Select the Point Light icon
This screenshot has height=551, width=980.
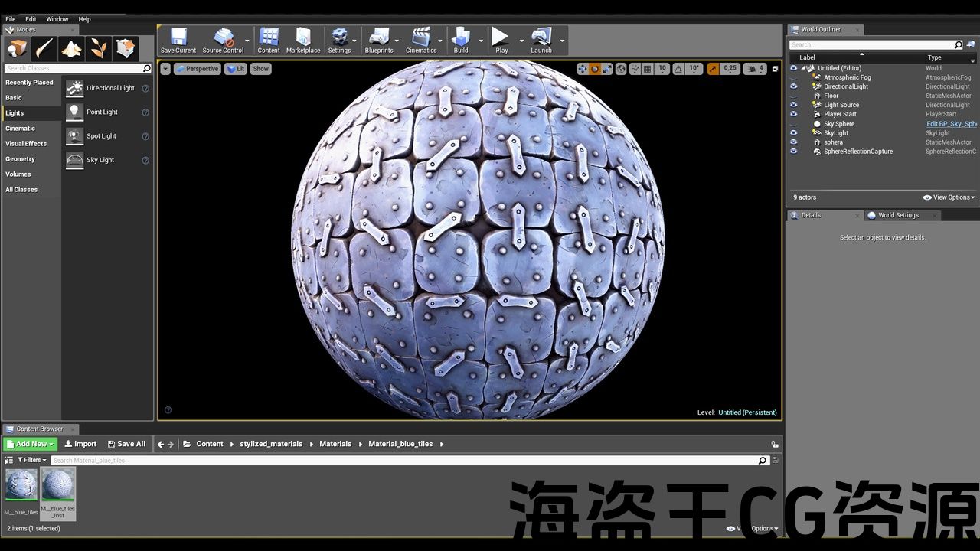(x=74, y=112)
